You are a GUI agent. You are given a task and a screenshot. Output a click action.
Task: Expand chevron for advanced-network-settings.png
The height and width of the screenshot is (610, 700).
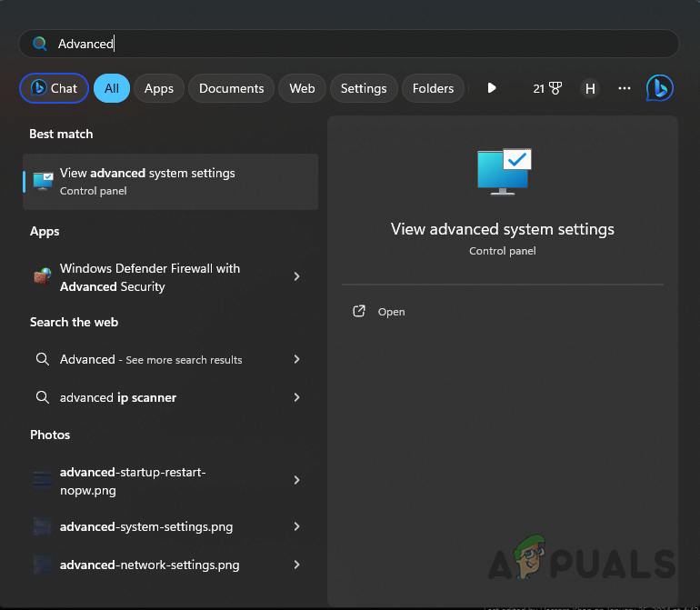tap(297, 565)
